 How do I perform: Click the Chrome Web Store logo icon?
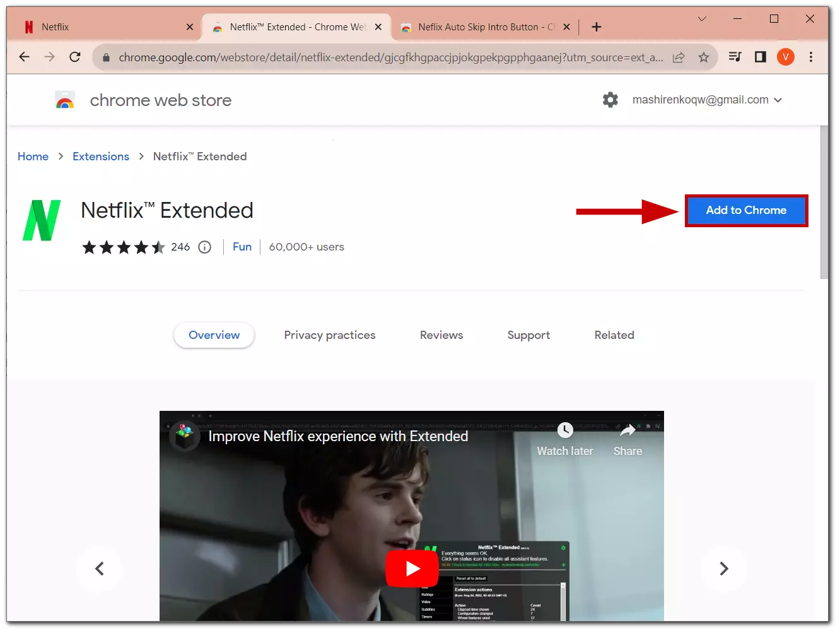click(65, 100)
